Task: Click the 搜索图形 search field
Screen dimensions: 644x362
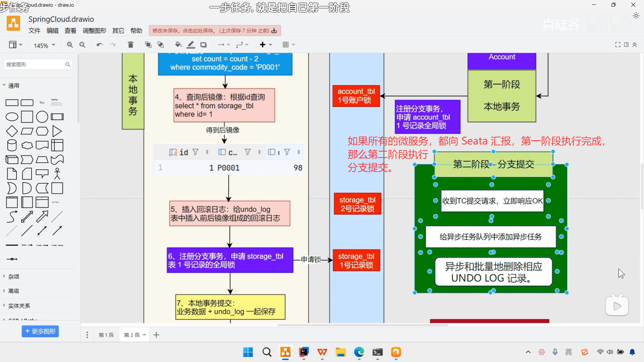Action: pyautogui.click(x=34, y=64)
